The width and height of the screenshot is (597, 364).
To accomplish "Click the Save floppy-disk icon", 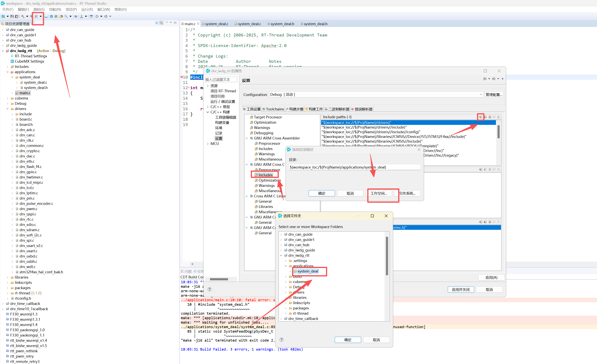I will pos(12,16).
